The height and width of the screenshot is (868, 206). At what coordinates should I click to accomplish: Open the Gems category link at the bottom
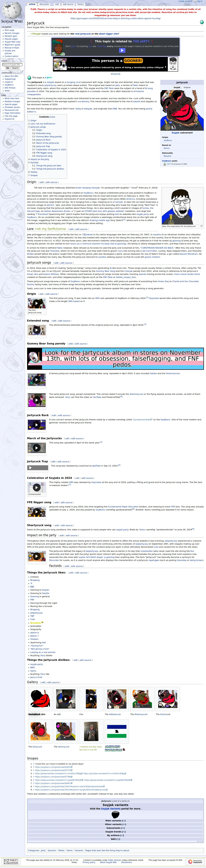(69, 850)
